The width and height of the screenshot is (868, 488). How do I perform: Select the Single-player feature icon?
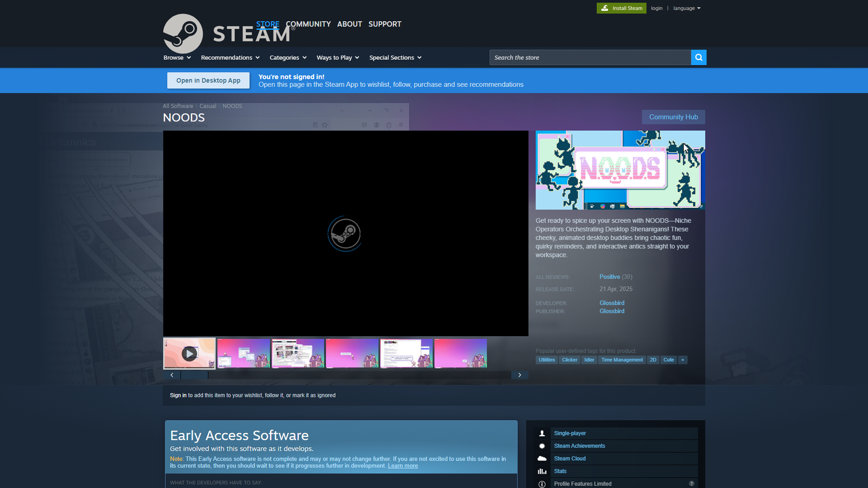[541, 433]
